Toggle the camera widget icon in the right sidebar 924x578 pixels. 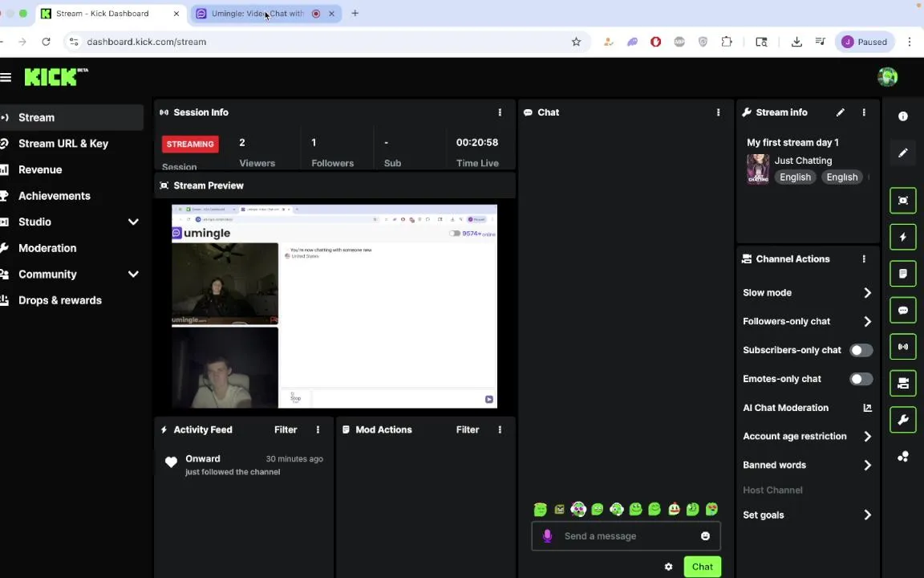point(903,384)
